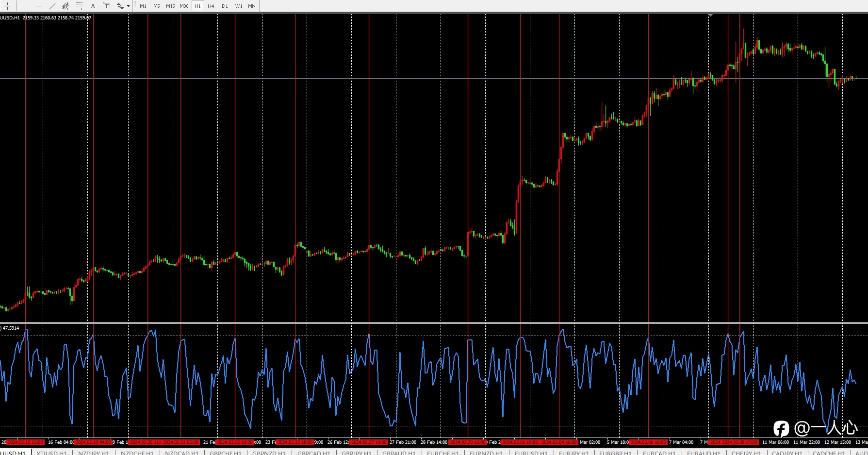
Task: Open the NZDJPY H1 chart tab
Action: tap(94, 453)
